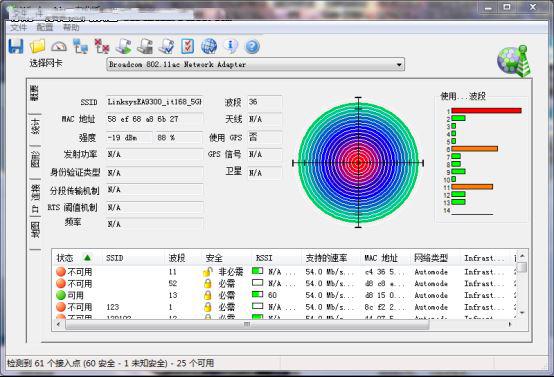Image resolution: width=554 pixels, height=377 pixels.
Task: Switch to the 统计 side tab
Action: 35,126
